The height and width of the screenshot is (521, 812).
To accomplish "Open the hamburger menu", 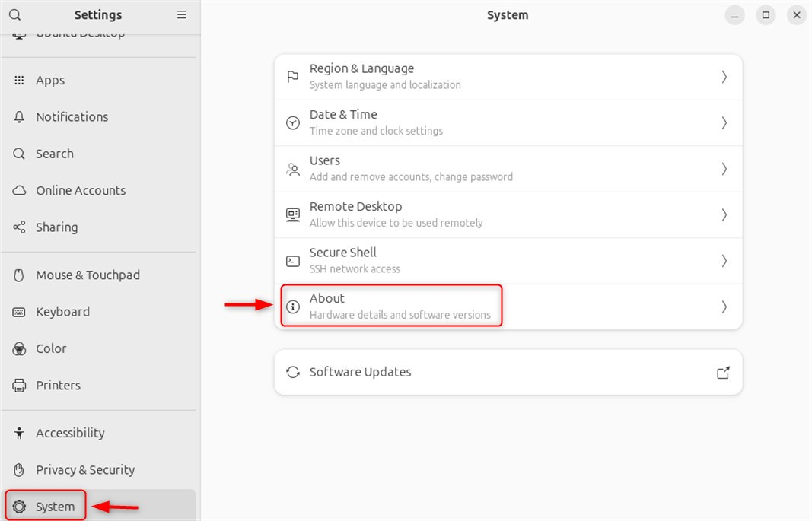I will coord(181,14).
